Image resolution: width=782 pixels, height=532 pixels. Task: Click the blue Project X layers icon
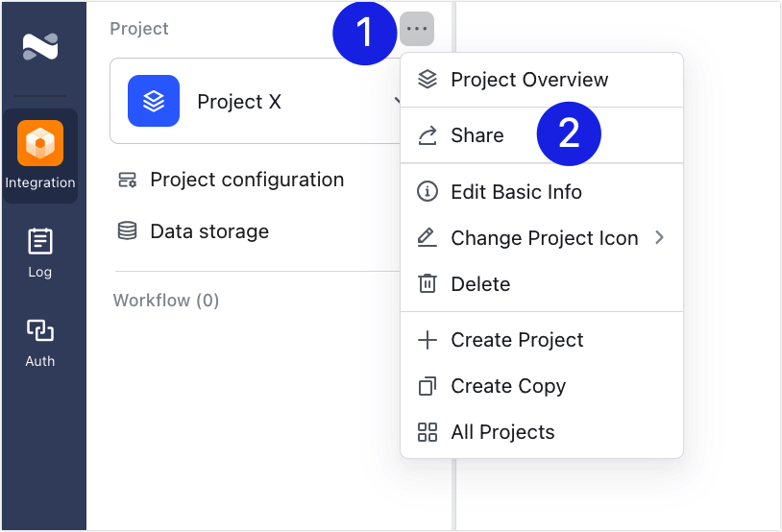click(x=154, y=101)
